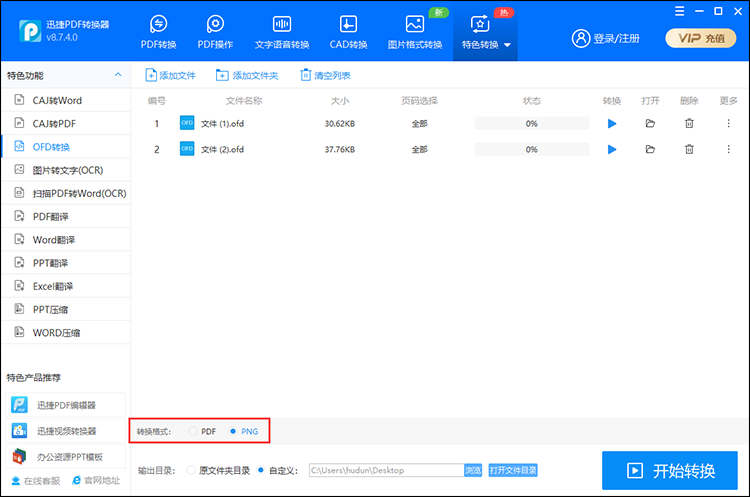
Task: Select PNG conversion format radio
Action: click(x=233, y=431)
